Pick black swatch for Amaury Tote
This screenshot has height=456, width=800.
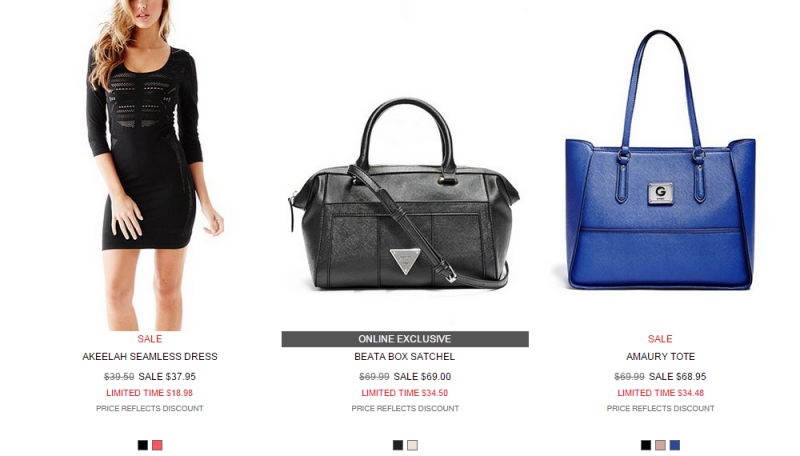pos(646,445)
